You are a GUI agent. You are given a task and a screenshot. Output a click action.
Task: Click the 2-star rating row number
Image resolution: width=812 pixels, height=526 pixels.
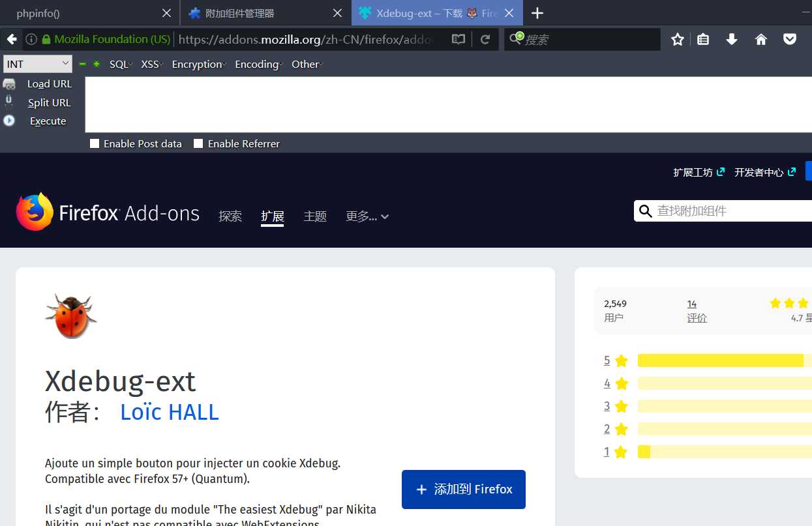(607, 429)
